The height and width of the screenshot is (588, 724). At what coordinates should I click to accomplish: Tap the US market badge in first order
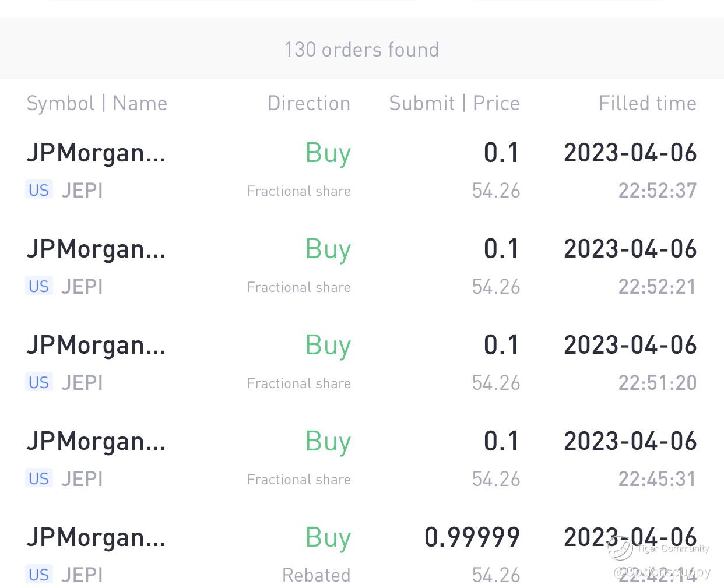39,190
